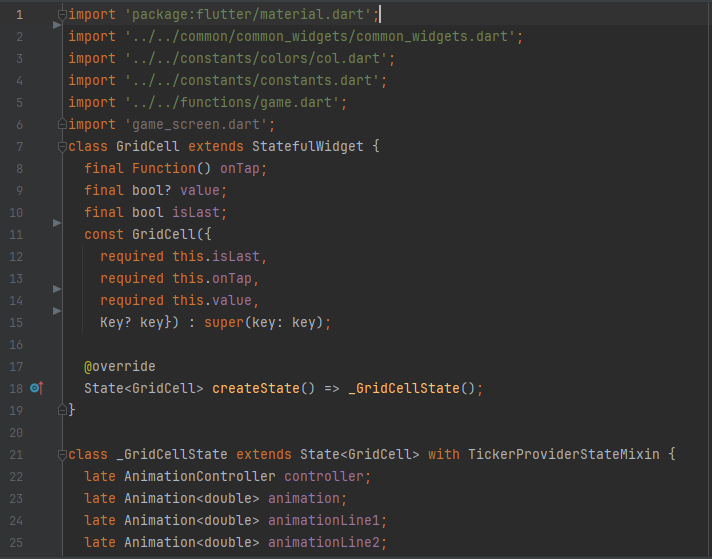Click line number 16 in the gutter
This screenshot has height=559, width=712.
coord(16,345)
